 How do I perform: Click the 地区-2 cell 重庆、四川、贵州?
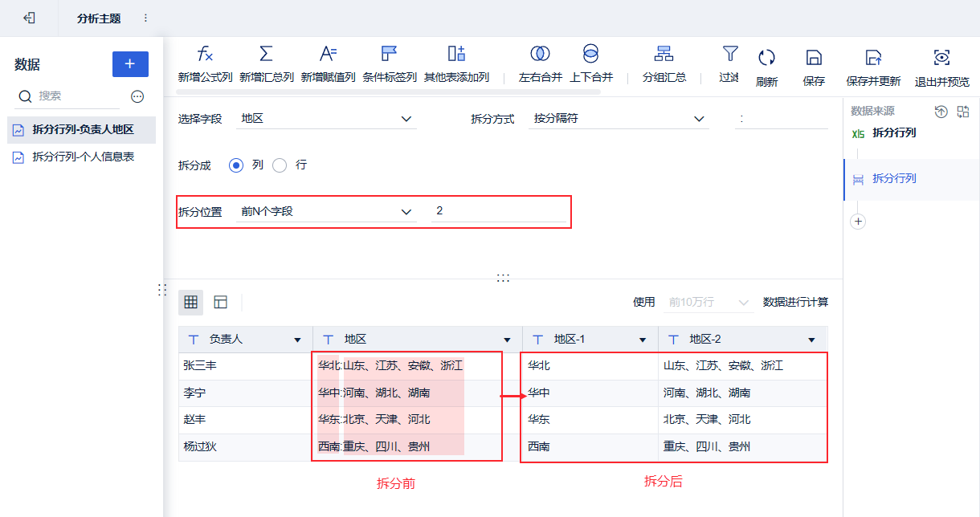point(743,447)
